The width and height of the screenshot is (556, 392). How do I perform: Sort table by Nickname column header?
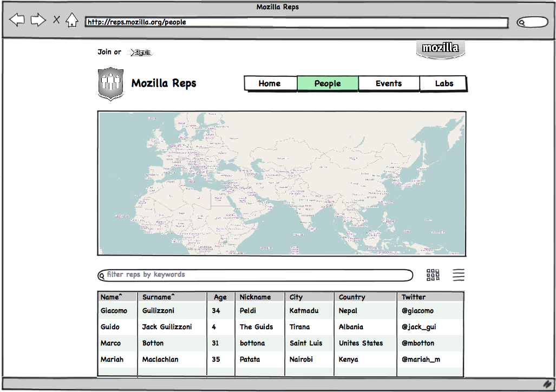pos(256,297)
